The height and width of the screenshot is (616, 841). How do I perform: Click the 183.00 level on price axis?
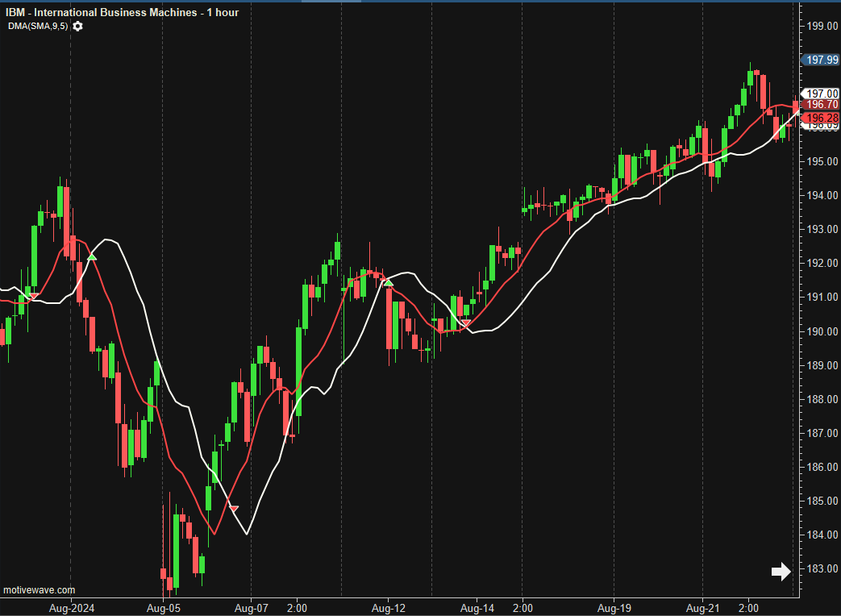pos(822,568)
